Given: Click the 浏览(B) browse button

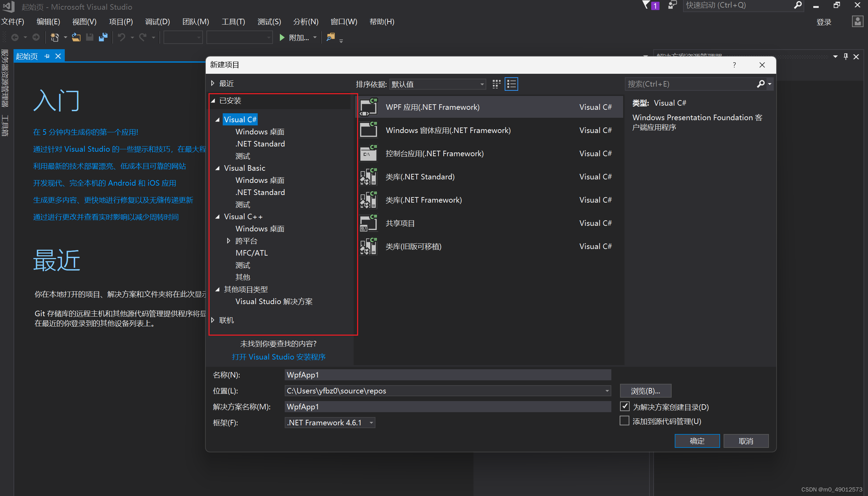Looking at the screenshot, I should pyautogui.click(x=645, y=391).
